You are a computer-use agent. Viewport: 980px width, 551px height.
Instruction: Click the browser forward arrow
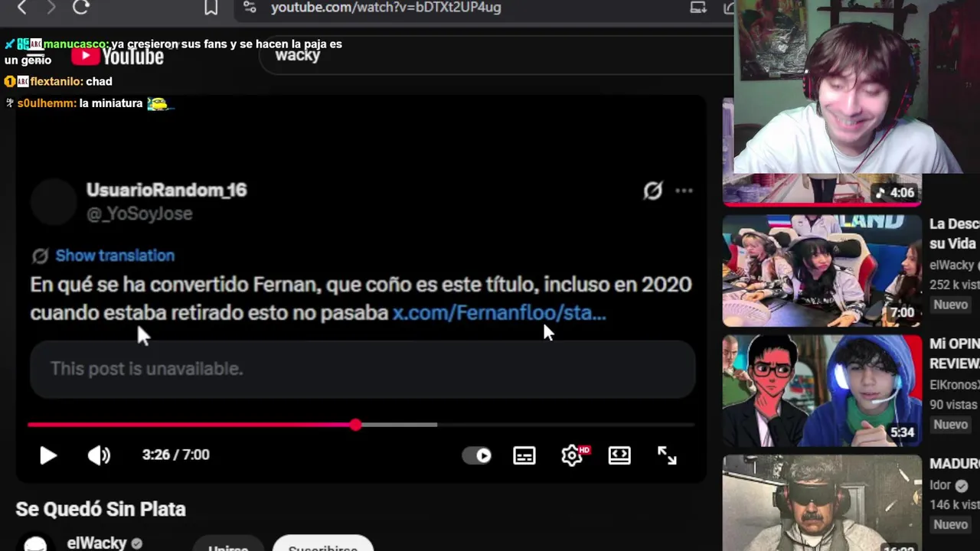[x=51, y=8]
